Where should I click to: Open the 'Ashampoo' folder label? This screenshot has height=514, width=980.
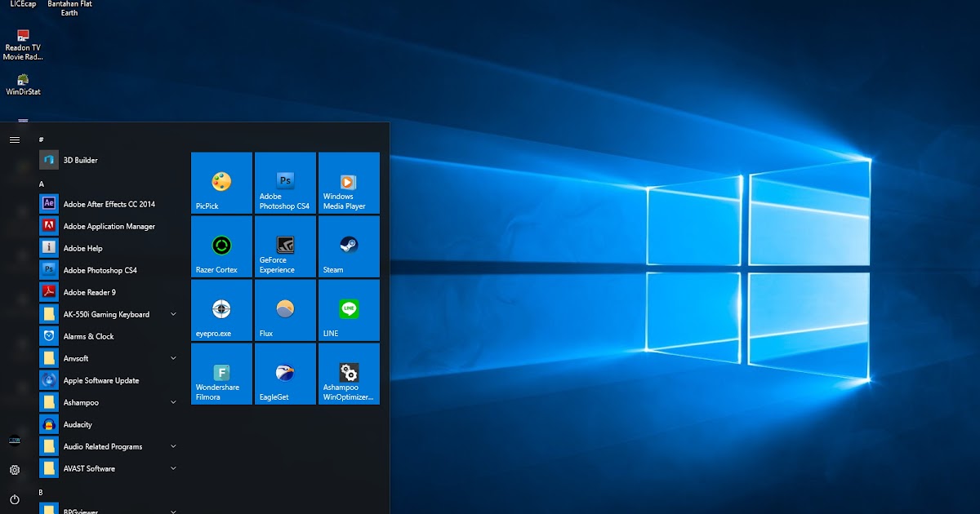tap(82, 402)
